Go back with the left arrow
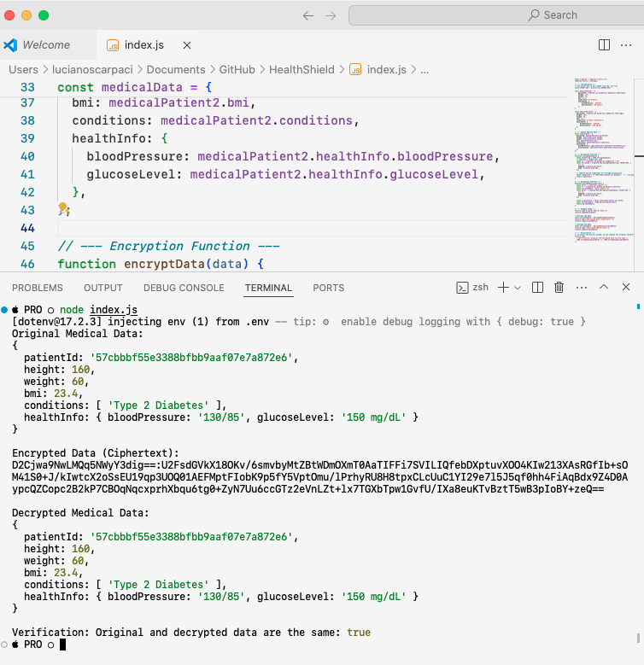 pyautogui.click(x=308, y=15)
